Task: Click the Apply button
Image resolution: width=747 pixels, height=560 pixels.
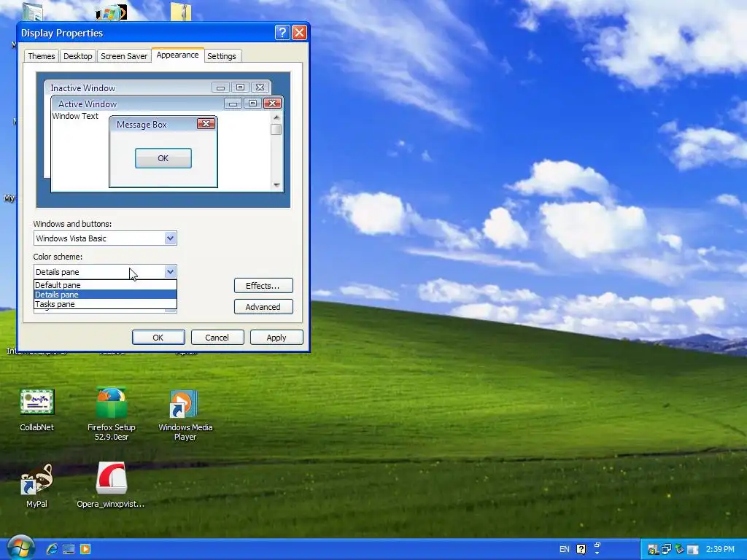Action: coord(276,337)
